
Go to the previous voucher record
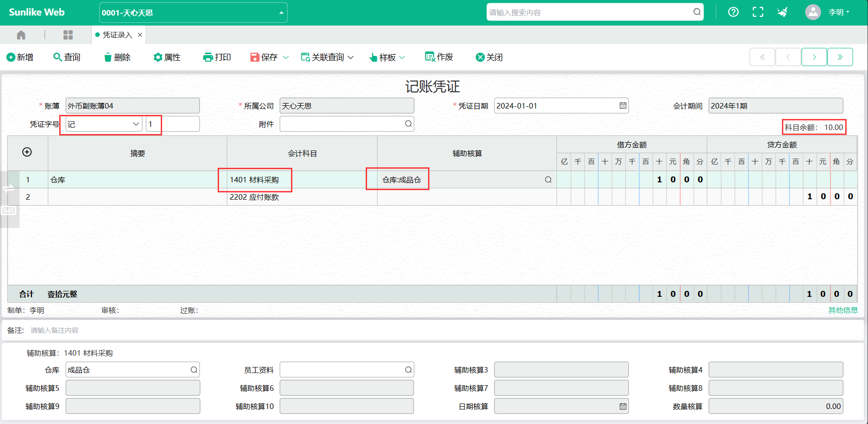click(788, 57)
